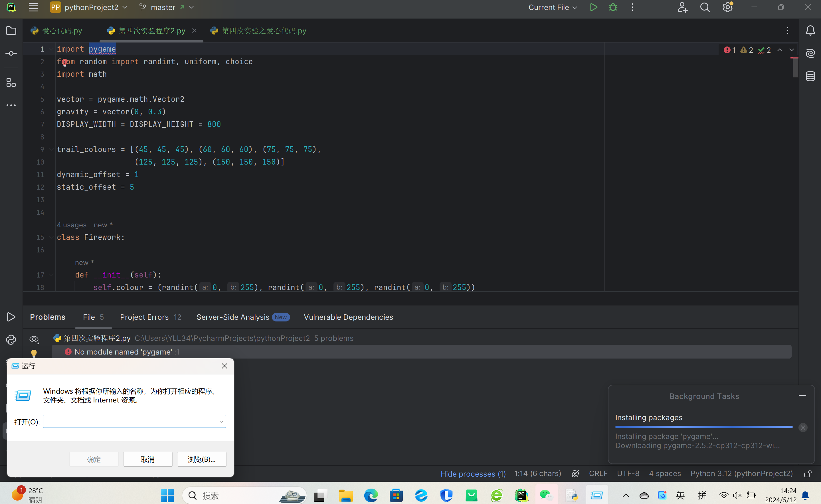Select No module named 'pygame' problem
This screenshot has height=504, width=821.
click(421, 352)
